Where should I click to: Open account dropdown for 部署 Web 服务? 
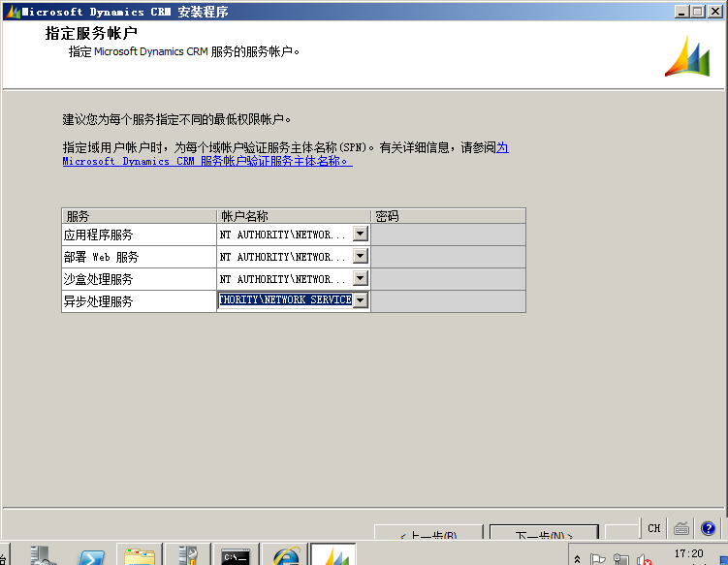click(x=361, y=256)
